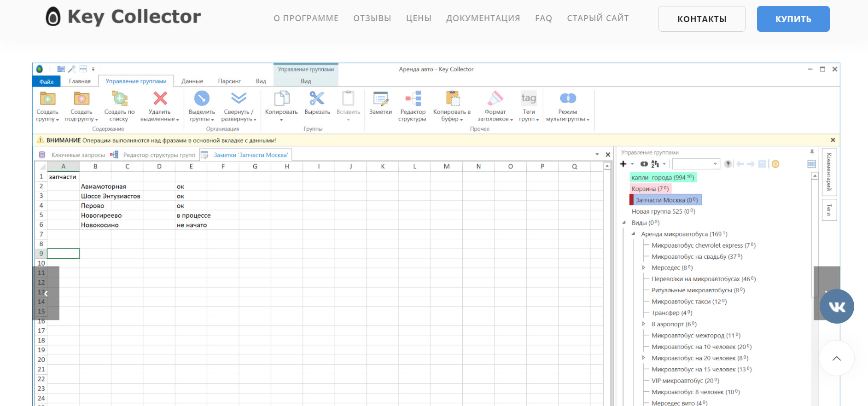This screenshot has height=406, width=868.
Task: Click the Key Collector app drop icon in title bar
Action: point(40,69)
